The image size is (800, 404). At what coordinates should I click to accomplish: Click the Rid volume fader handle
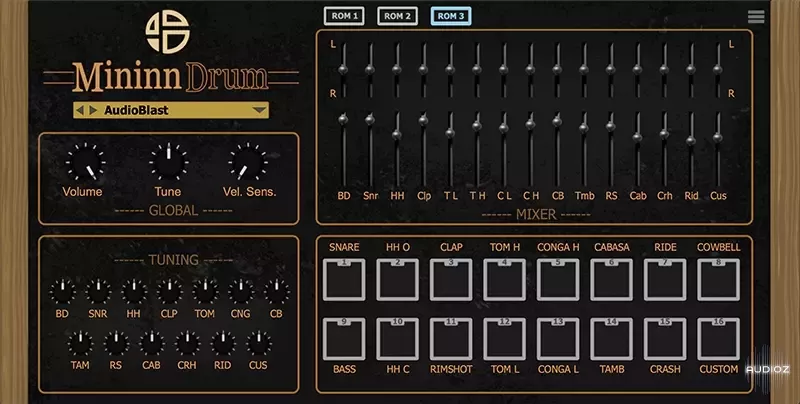pos(691,140)
